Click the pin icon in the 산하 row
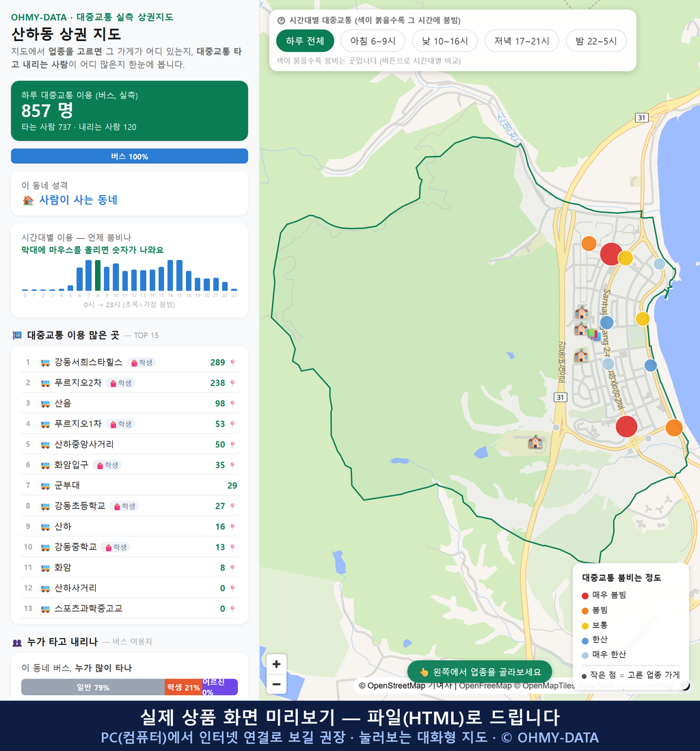 (x=232, y=527)
